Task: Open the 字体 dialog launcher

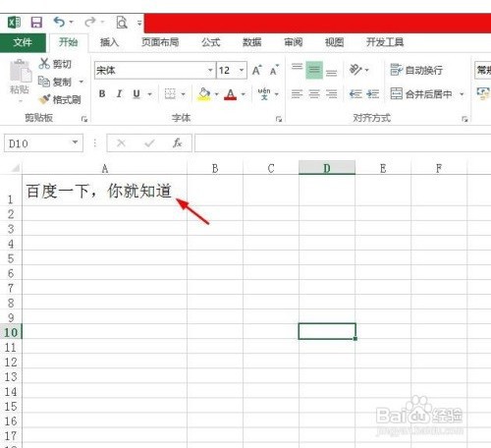Action: (279, 119)
